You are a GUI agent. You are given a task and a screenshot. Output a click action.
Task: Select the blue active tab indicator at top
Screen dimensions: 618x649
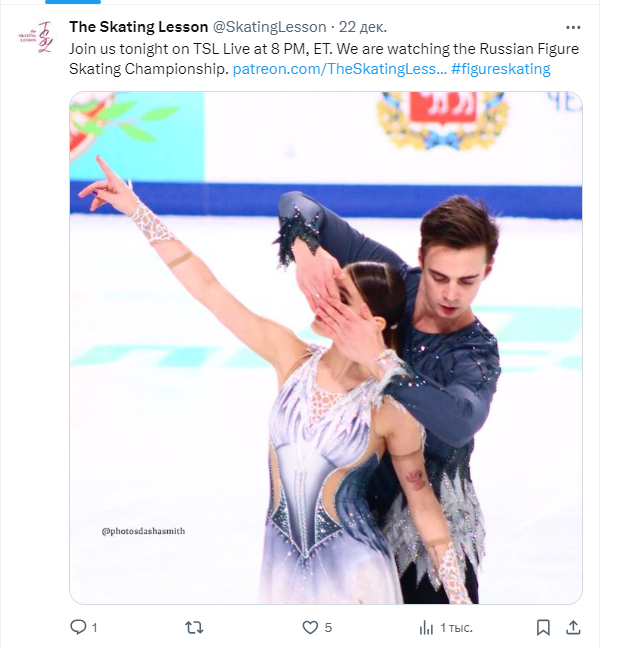tap(73, 2)
